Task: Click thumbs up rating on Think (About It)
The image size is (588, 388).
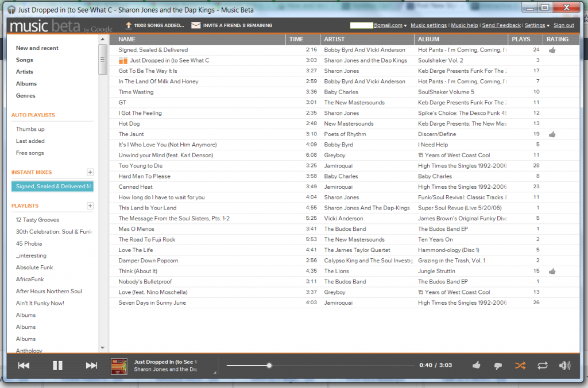Action: click(x=552, y=271)
